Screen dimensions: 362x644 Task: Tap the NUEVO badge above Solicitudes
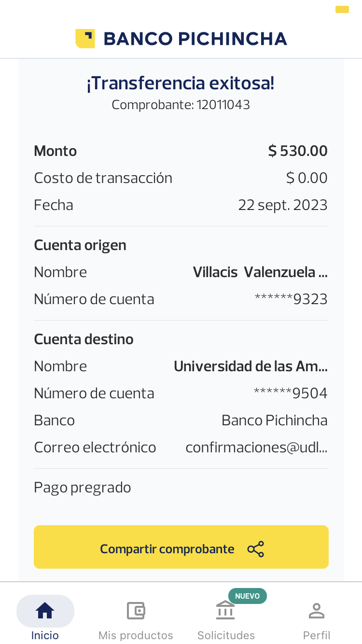(x=247, y=596)
